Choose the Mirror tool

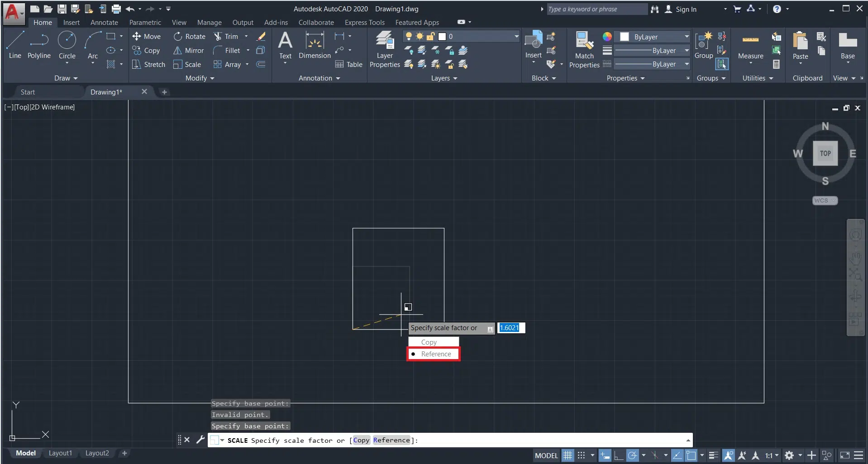(x=189, y=50)
